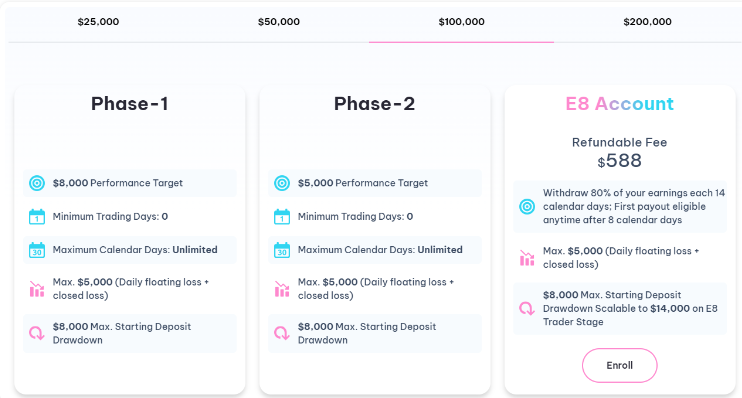
Task: Click the Enroll button
Action: coord(619,365)
